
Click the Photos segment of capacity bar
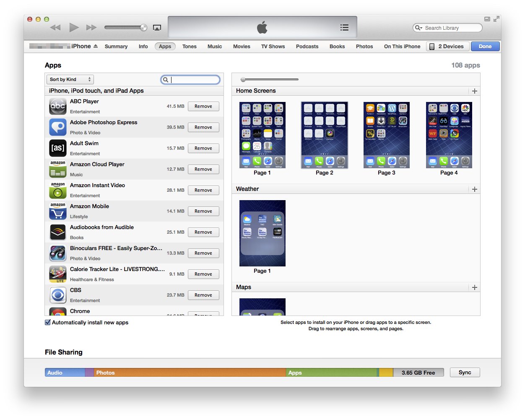190,373
